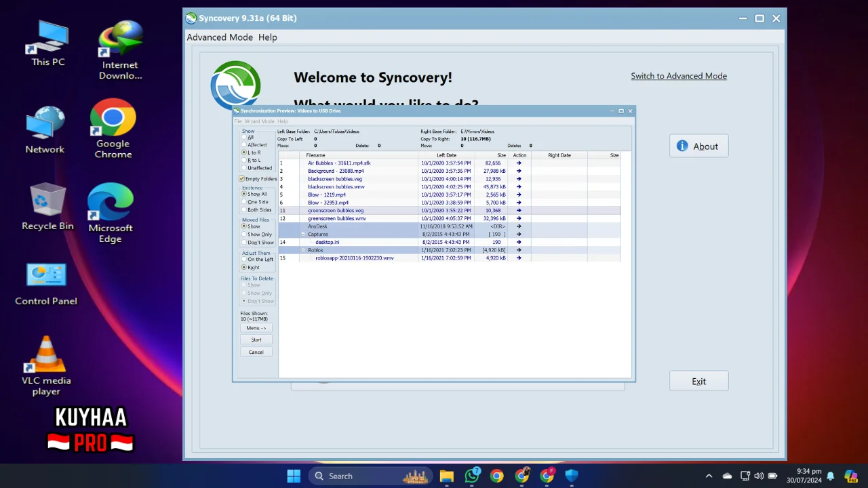The width and height of the screenshot is (868, 488).
Task: Open Windows Security shield on taskbar
Action: (x=572, y=476)
